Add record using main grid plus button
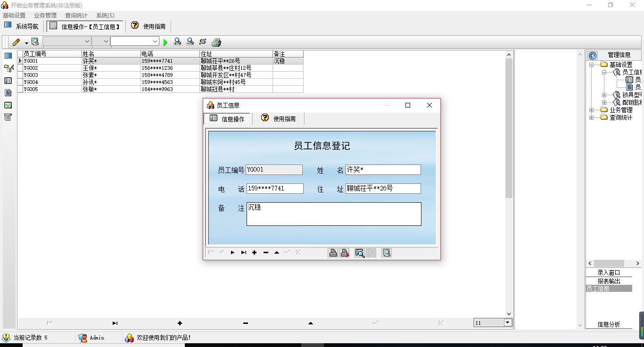This screenshot has width=644, height=347. (180, 323)
